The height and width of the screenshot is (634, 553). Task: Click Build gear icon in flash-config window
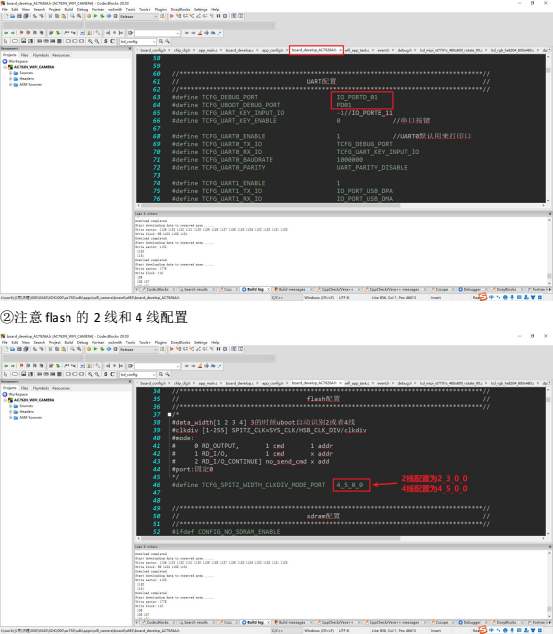click(x=89, y=349)
